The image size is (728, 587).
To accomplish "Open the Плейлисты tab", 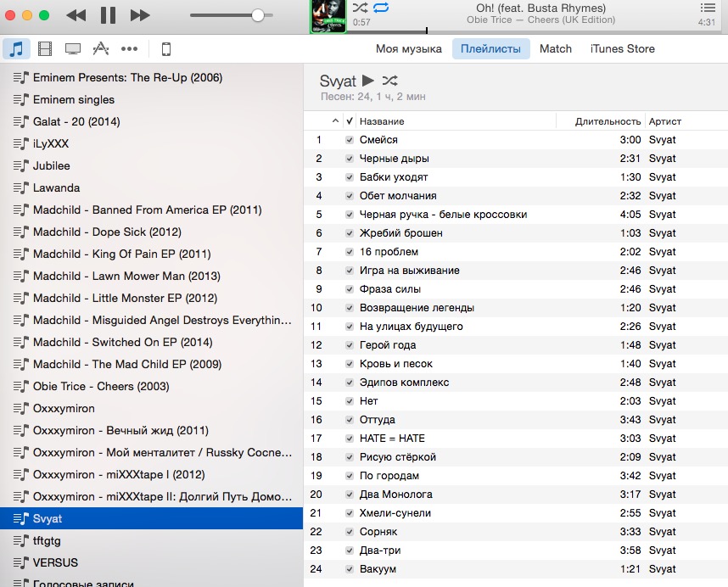I will [x=490, y=48].
